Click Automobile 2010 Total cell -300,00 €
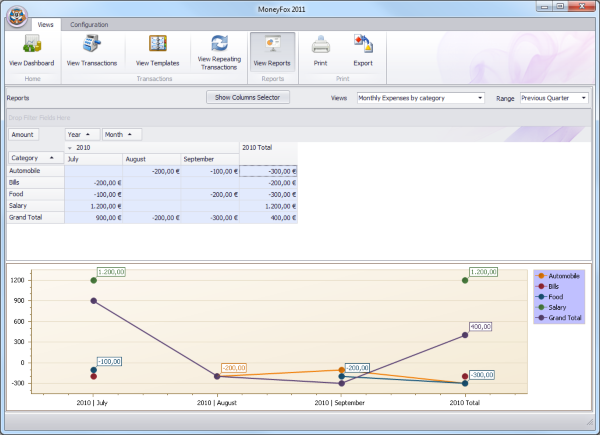600x435 pixels. 268,171
